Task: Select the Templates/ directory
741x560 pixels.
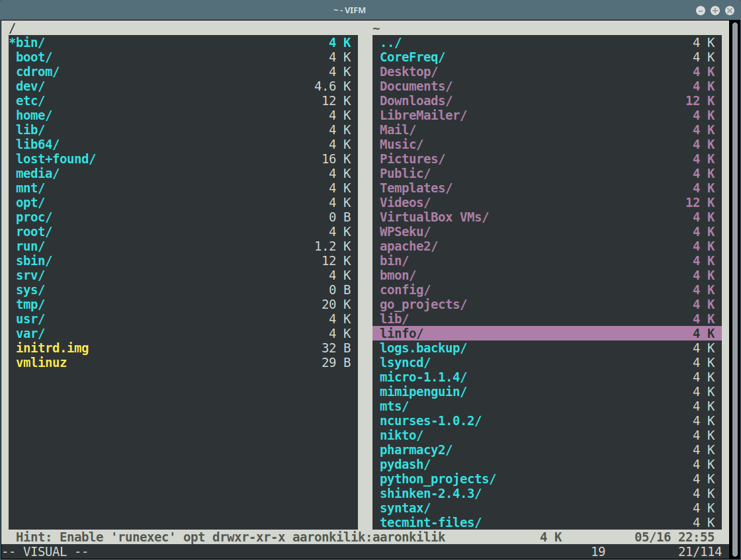Action: [x=546, y=188]
